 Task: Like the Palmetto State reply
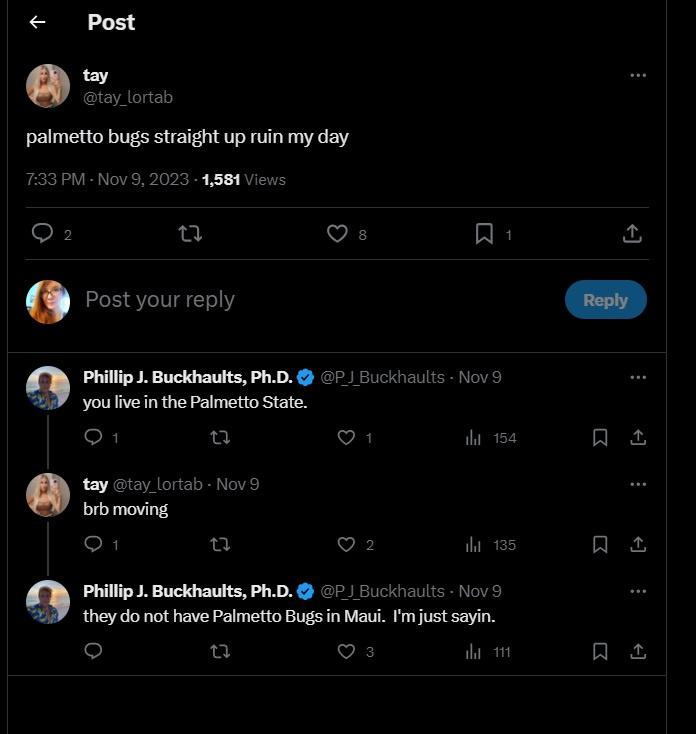pos(346,438)
